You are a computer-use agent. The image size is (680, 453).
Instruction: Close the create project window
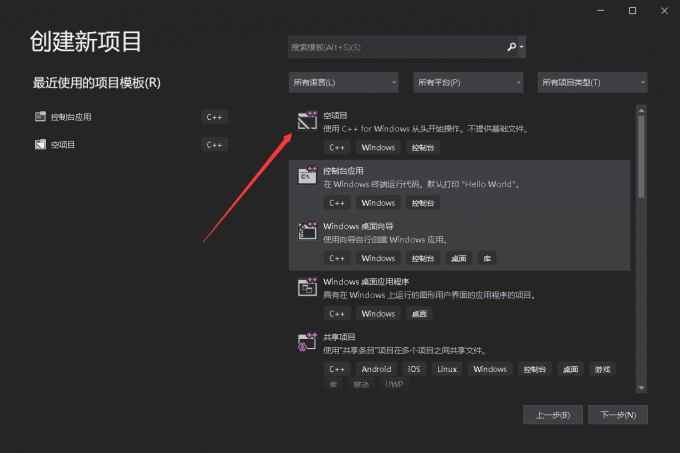(x=664, y=10)
